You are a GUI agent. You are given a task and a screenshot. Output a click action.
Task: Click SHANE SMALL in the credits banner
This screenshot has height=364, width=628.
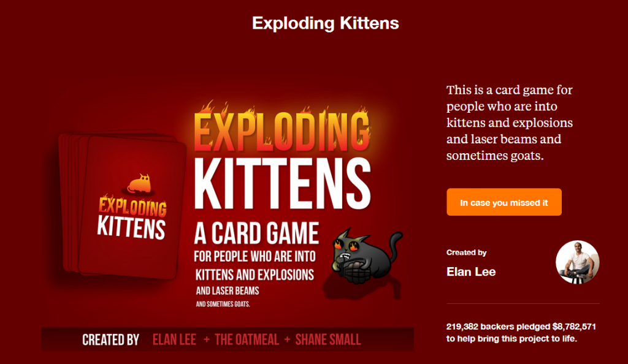pos(328,339)
